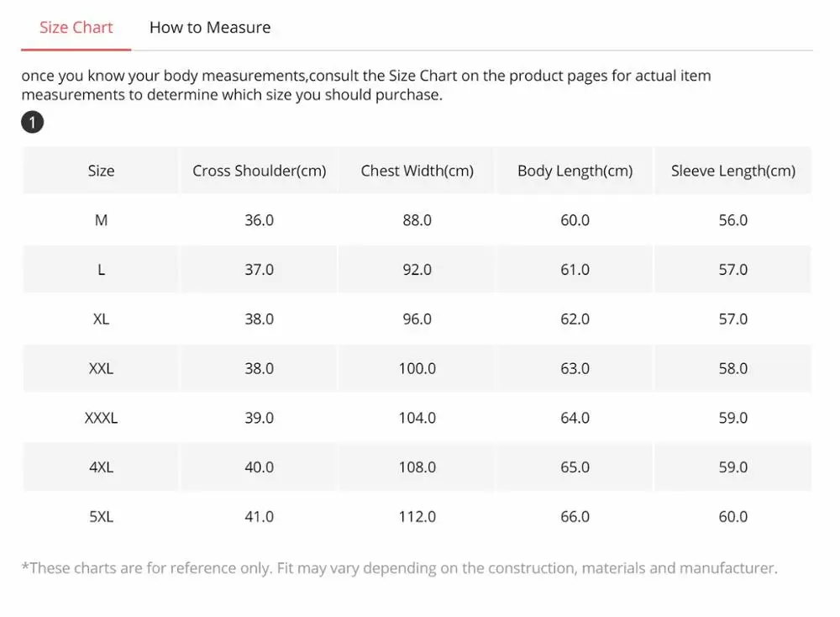Click the Sleeve Length(cm) header
Viewport: 840px width, 617px height.
(732, 171)
